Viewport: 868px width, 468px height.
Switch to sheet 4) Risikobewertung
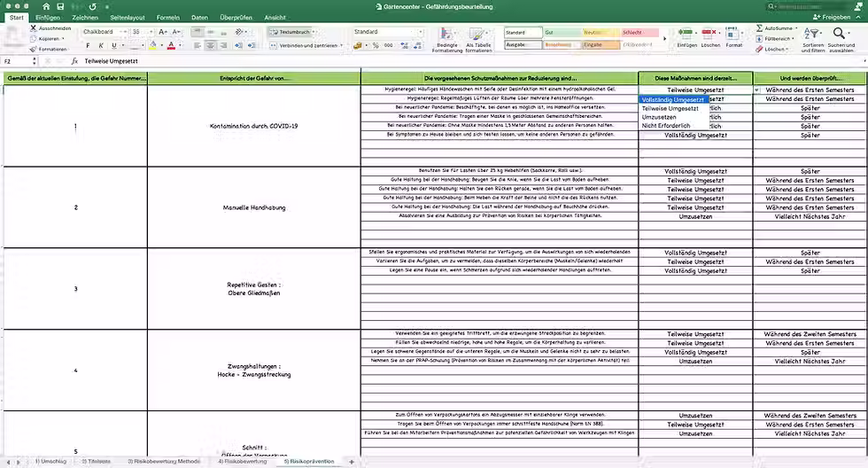[243, 461]
